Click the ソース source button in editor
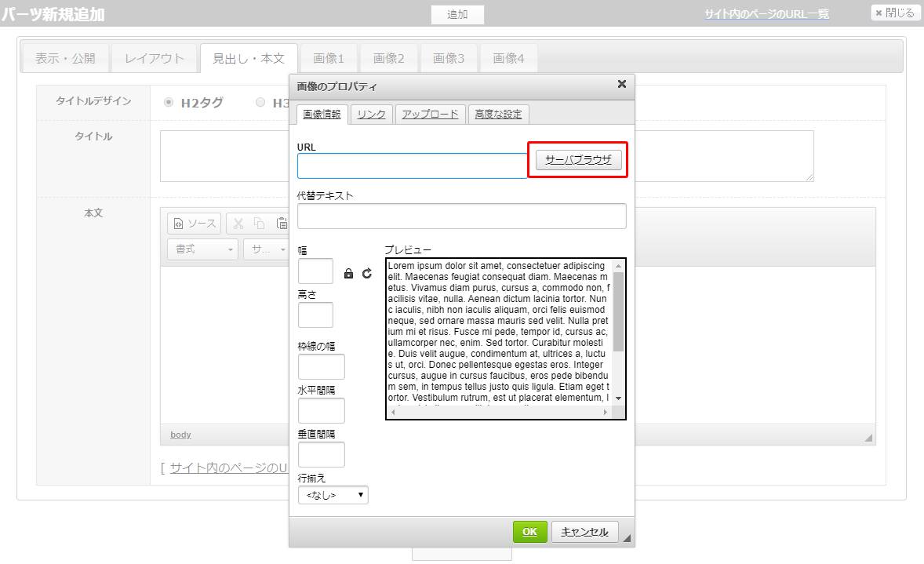924x564 pixels. click(x=194, y=224)
